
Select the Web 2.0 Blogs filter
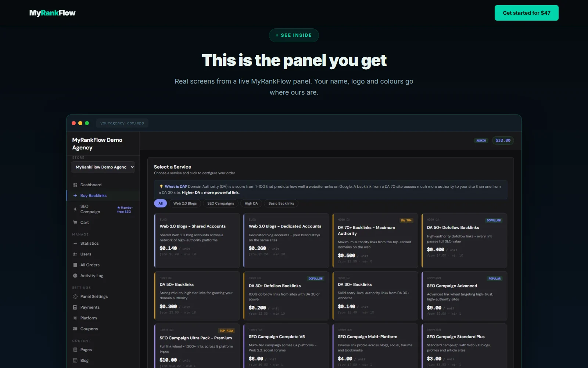(x=185, y=204)
